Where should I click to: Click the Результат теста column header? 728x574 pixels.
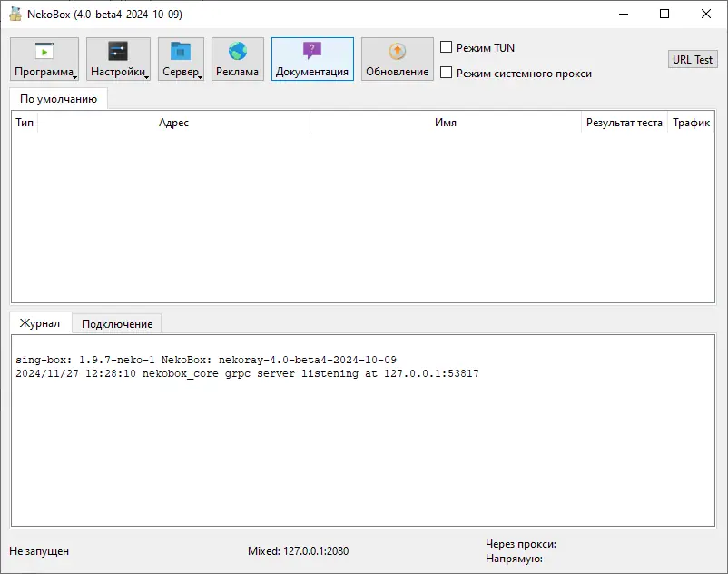pyautogui.click(x=625, y=122)
